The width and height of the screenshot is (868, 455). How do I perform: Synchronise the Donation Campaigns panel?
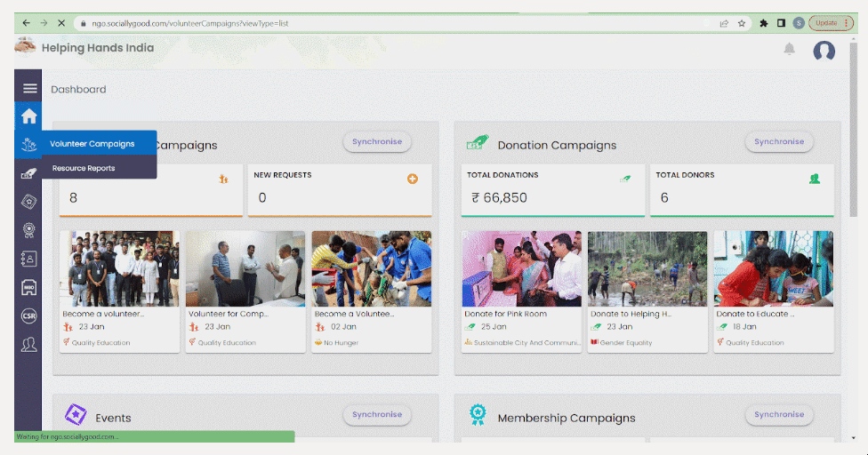click(x=779, y=141)
